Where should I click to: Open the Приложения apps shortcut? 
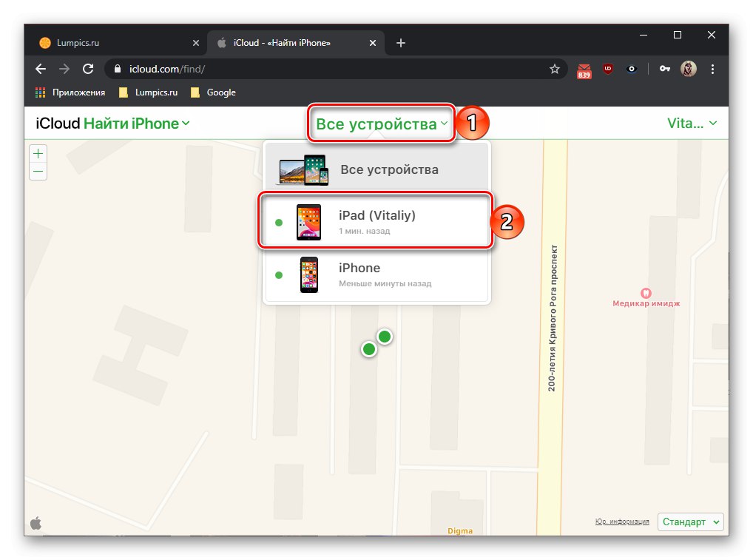(x=70, y=92)
